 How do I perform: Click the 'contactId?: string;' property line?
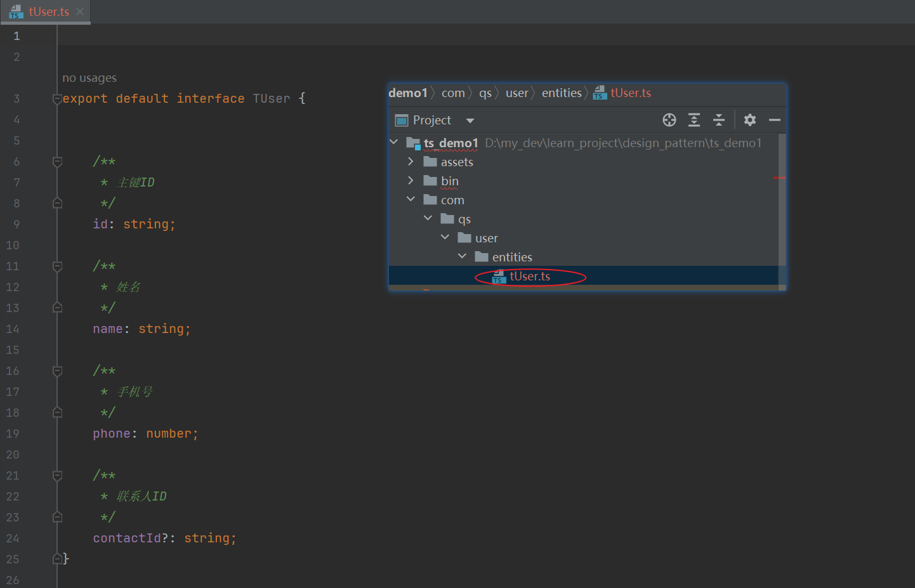point(164,539)
